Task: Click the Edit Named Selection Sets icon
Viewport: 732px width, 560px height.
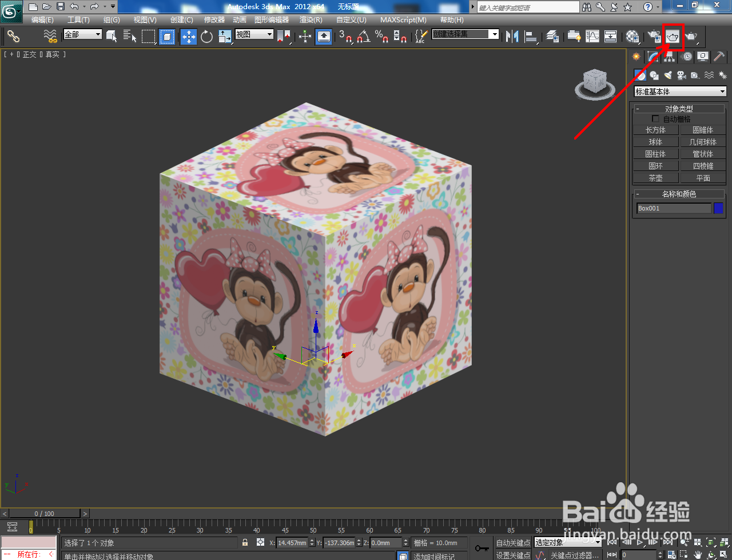Action: 420,37
